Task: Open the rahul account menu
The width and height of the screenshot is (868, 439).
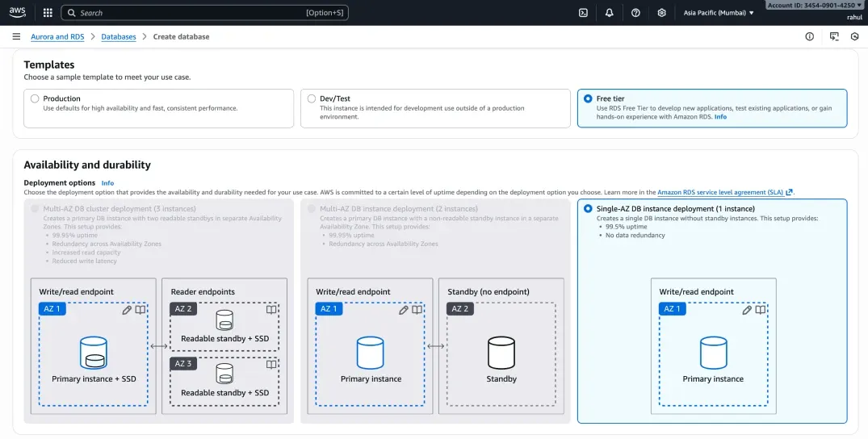Action: pyautogui.click(x=854, y=17)
